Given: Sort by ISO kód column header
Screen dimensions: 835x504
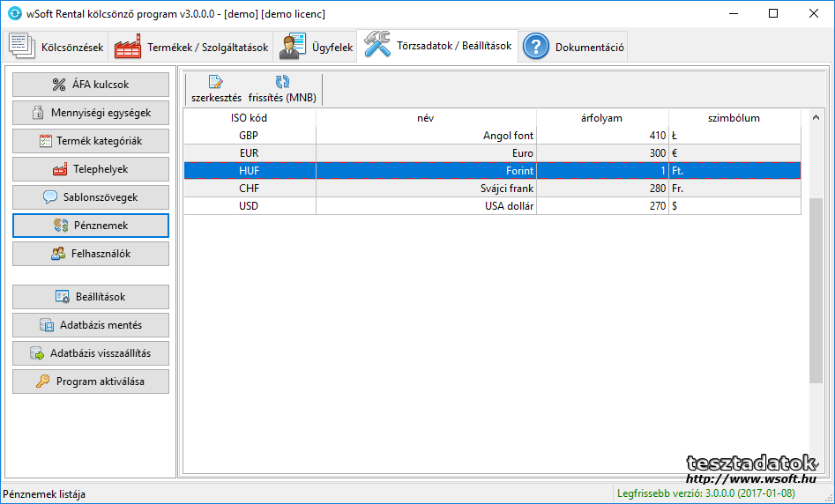Looking at the screenshot, I should [250, 118].
